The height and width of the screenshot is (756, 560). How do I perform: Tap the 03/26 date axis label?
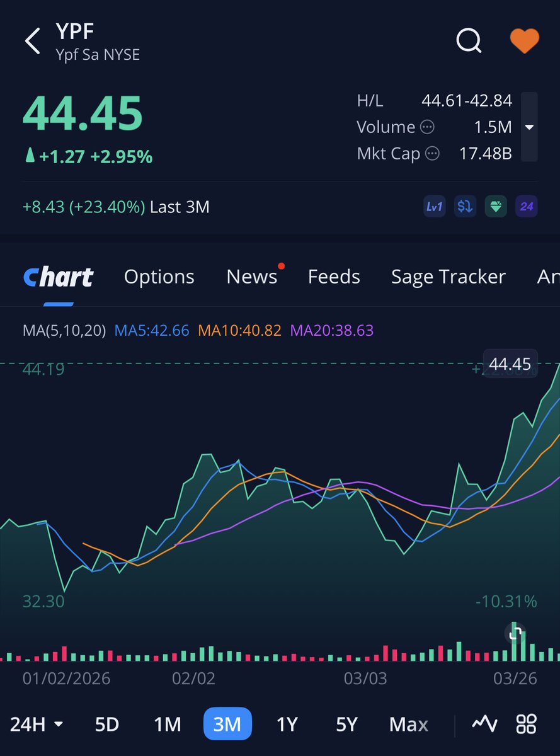click(515, 679)
